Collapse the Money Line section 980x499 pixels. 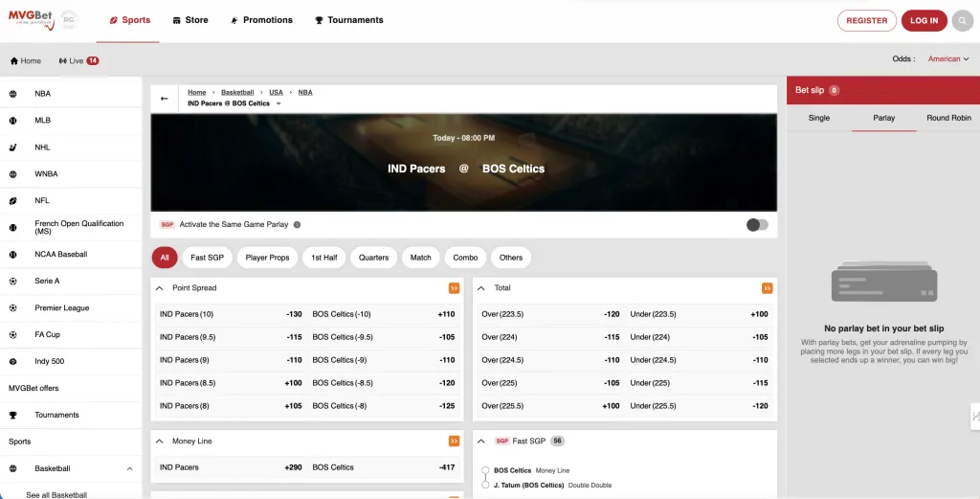point(160,442)
